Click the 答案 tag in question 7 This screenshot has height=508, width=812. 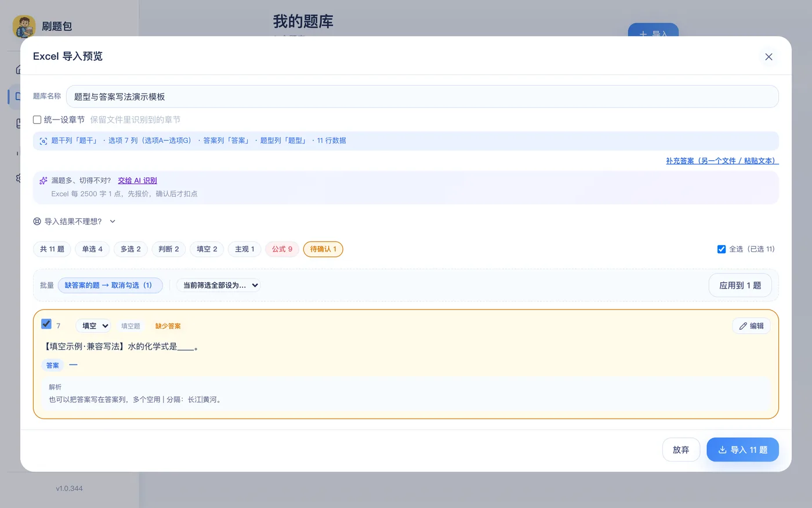point(53,365)
